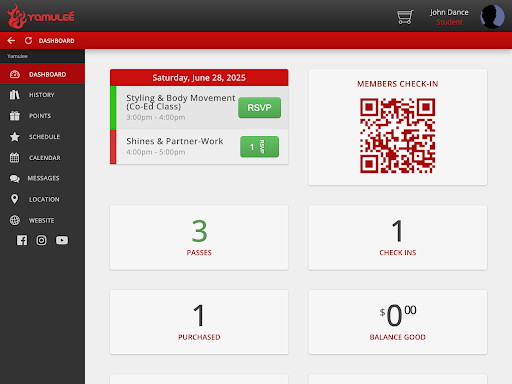Image resolution: width=512 pixels, height=384 pixels.
Task: Open the $0.00 Balance Good card
Action: [398, 322]
